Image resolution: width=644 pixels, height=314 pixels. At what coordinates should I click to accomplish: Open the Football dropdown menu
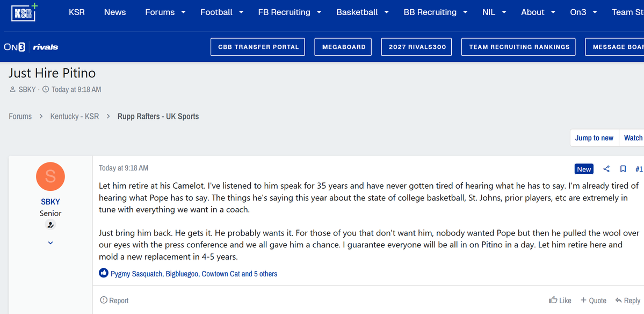pos(216,12)
